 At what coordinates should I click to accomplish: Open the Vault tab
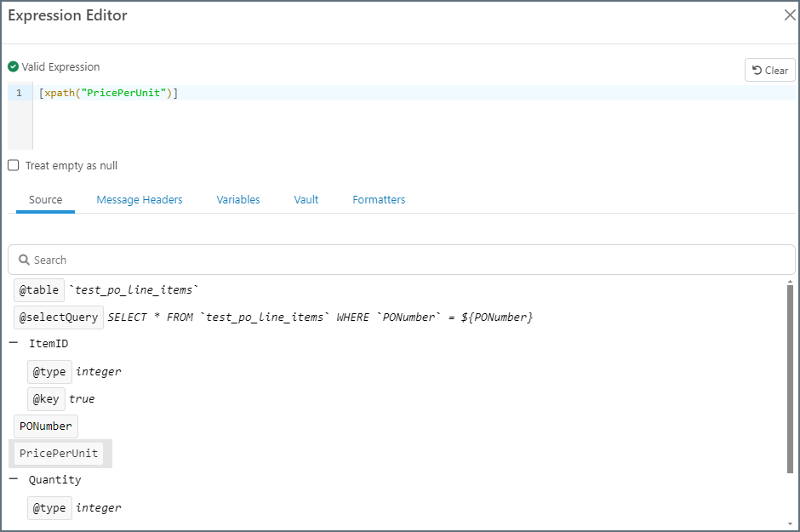pos(306,200)
